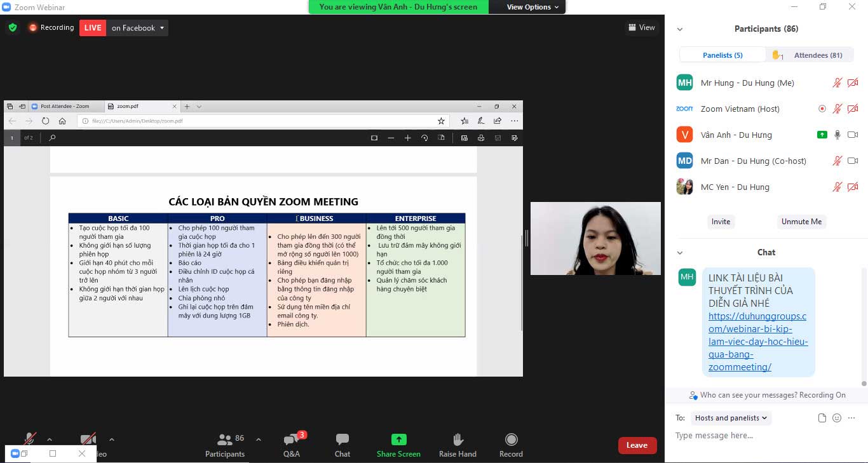
Task: Toggle Mr Dan's camera icon
Action: pyautogui.click(x=852, y=160)
